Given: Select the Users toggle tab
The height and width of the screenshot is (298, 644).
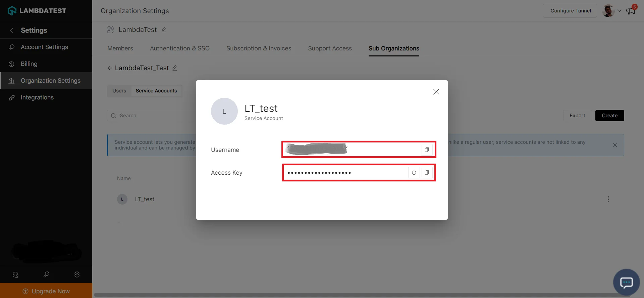Looking at the screenshot, I should (x=119, y=91).
